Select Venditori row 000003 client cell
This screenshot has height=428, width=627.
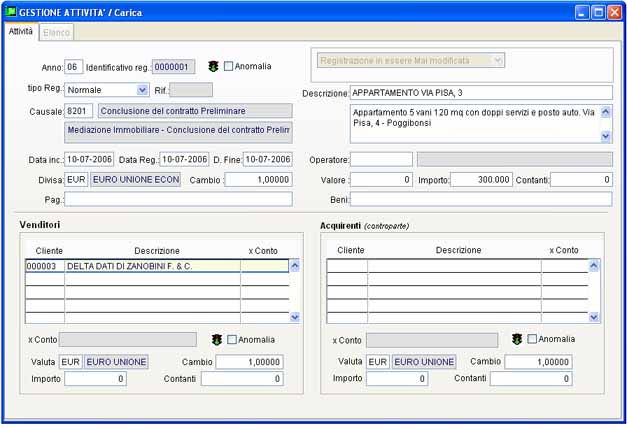coord(45,266)
